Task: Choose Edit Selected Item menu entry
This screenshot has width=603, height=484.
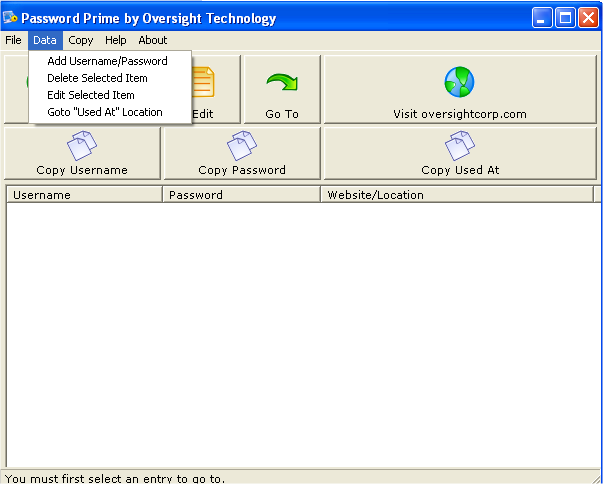Action: point(110,95)
